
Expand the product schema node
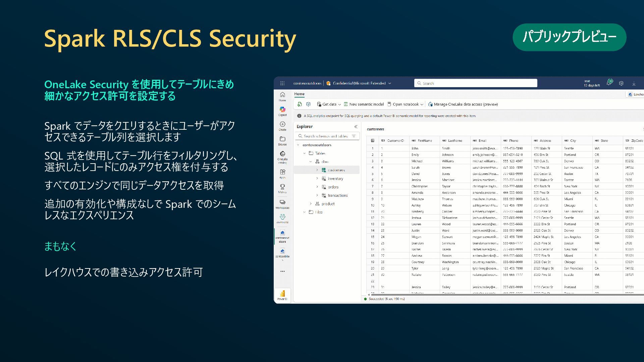[x=311, y=204]
